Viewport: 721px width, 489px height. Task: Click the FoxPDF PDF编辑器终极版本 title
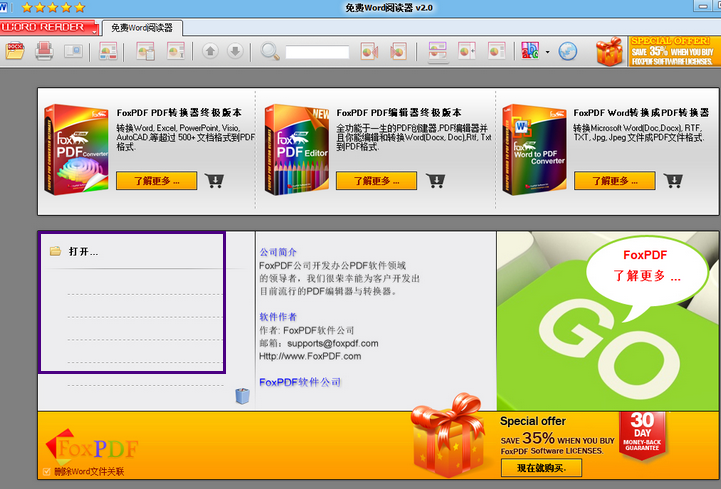399,113
